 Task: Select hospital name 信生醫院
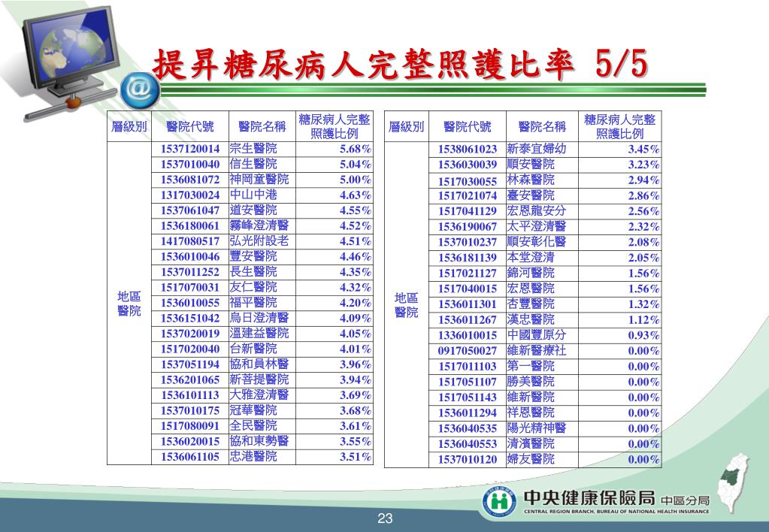[x=253, y=165]
